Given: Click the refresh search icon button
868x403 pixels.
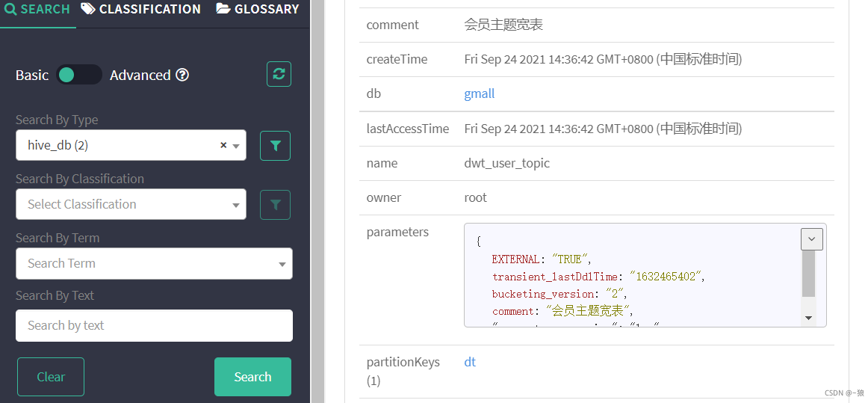Looking at the screenshot, I should 279,74.
